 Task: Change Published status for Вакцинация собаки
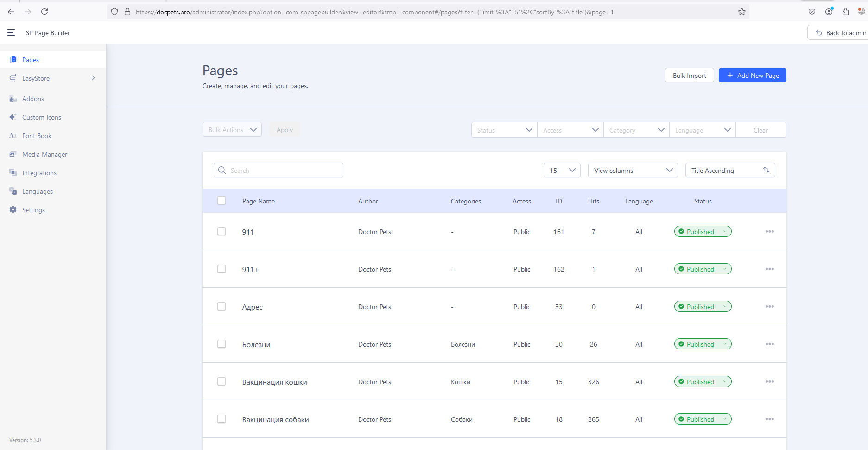pyautogui.click(x=703, y=419)
